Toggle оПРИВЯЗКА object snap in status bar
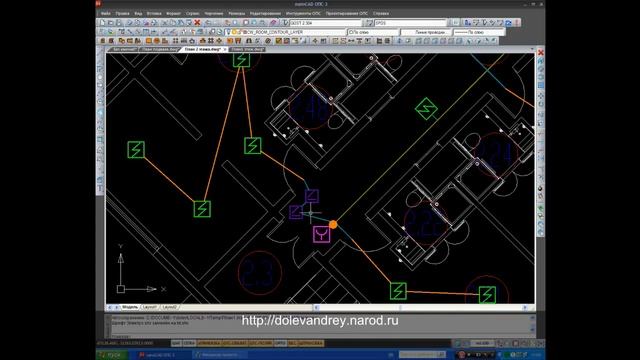The height and width of the screenshot is (360, 640). pos(209,343)
